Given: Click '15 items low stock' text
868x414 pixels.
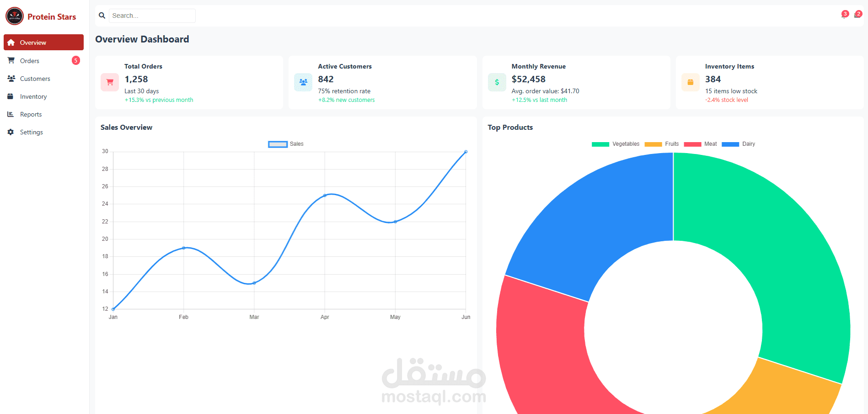Looking at the screenshot, I should (731, 91).
